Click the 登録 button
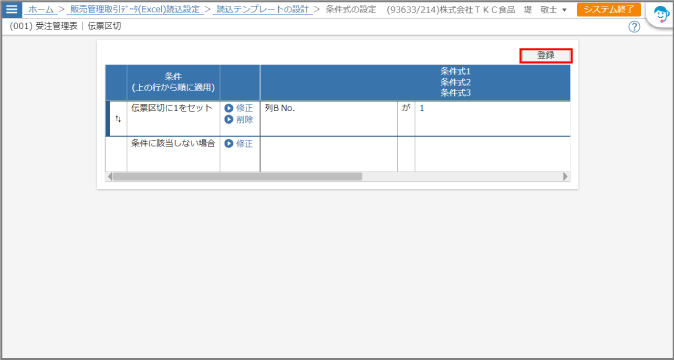This screenshot has height=360, width=674. [x=546, y=55]
